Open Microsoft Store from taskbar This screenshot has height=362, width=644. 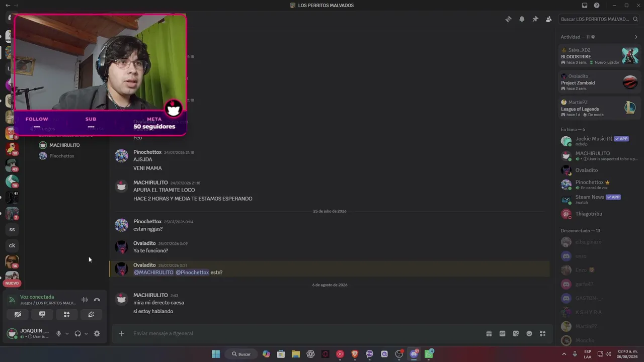click(281, 354)
